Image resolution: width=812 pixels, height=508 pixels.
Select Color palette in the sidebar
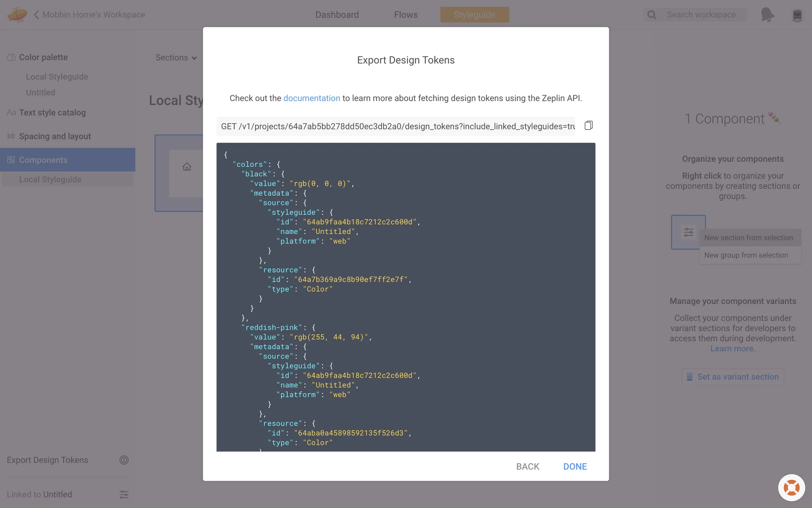click(x=43, y=57)
